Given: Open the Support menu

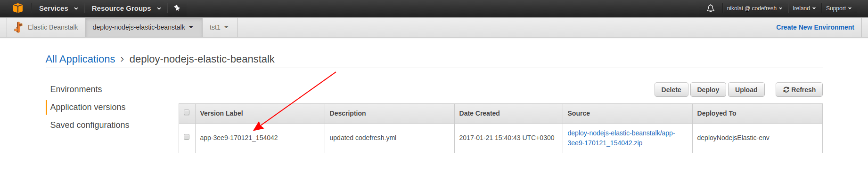Looking at the screenshot, I should click(x=838, y=8).
